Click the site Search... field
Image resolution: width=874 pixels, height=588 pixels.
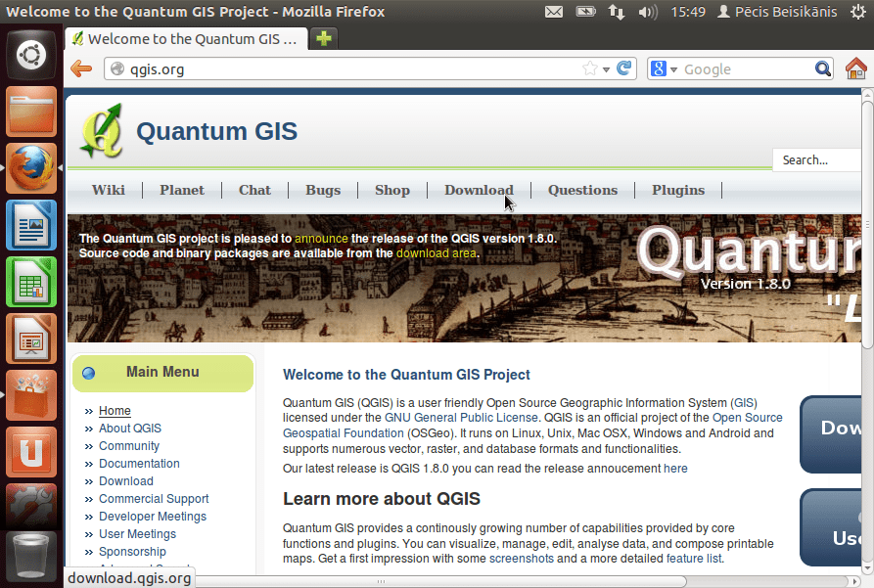817,159
